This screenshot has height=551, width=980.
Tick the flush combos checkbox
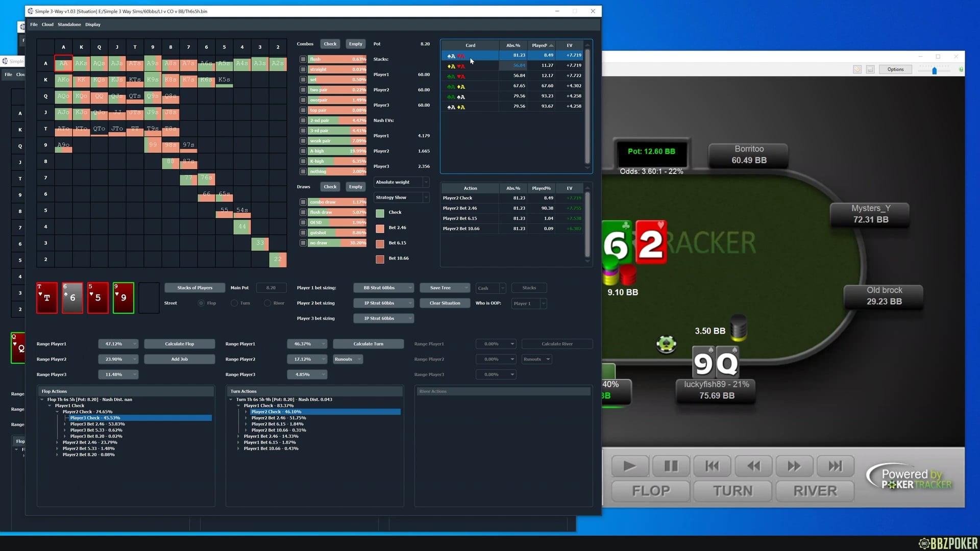(303, 59)
